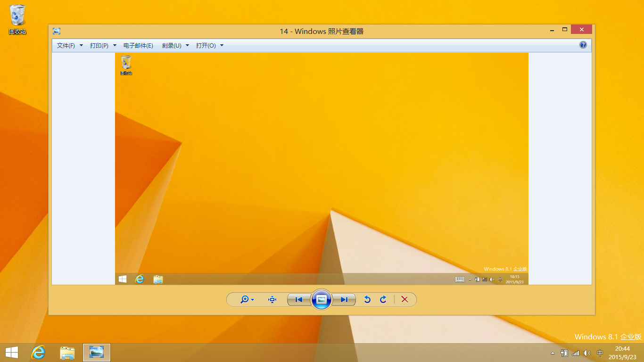The height and width of the screenshot is (362, 644).
Task: Click the power tray icon
Action: pyautogui.click(x=564, y=353)
